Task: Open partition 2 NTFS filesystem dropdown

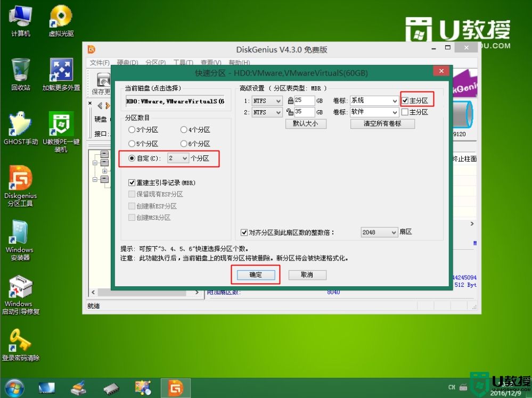Action: [267, 112]
